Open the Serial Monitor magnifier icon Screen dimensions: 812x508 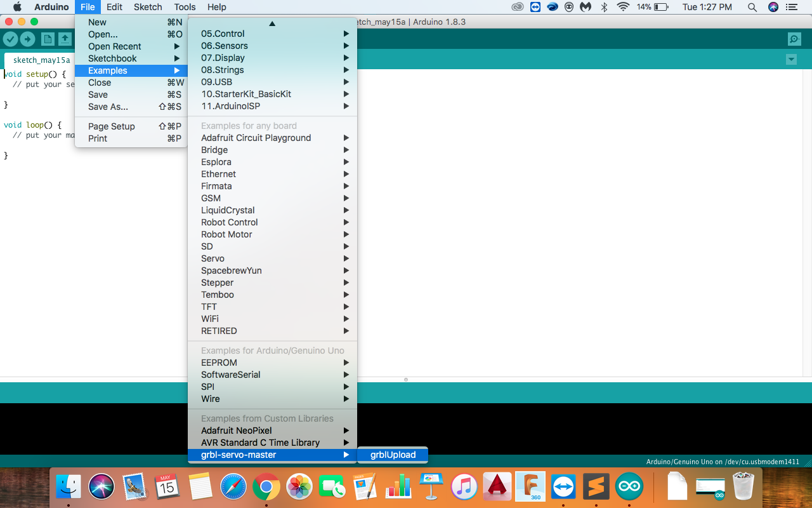tap(794, 39)
